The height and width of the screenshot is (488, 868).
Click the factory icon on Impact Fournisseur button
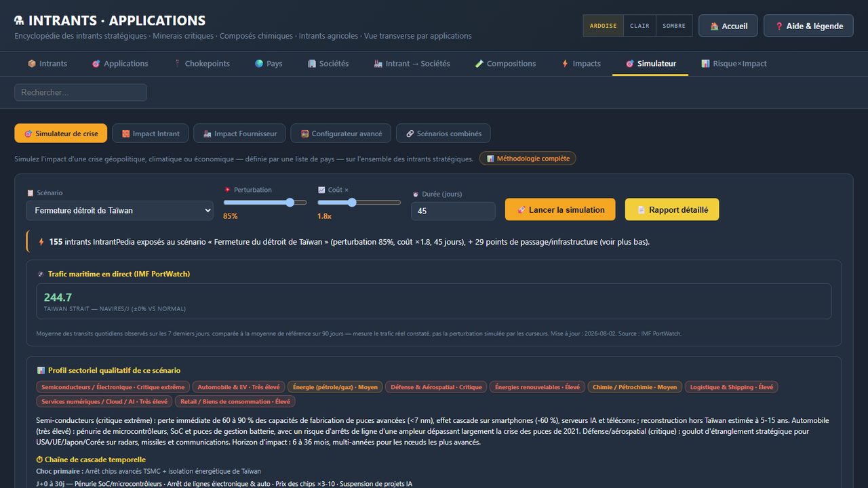pyautogui.click(x=207, y=134)
